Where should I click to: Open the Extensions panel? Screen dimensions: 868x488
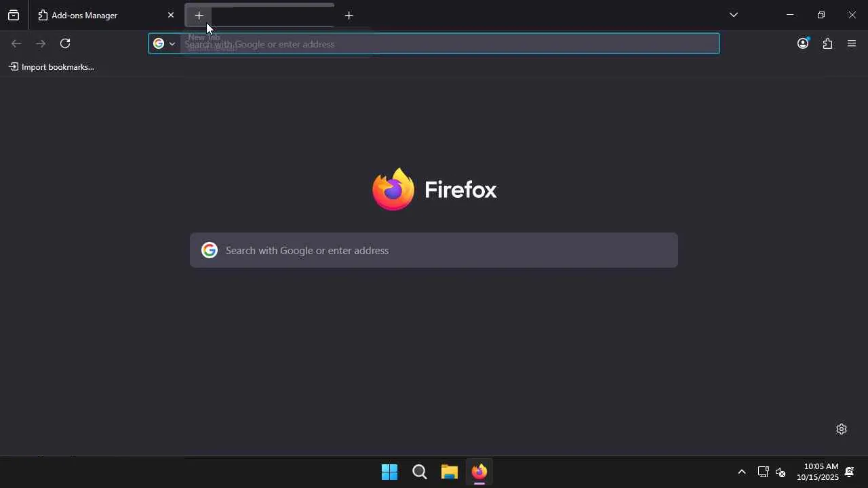pos(827,43)
